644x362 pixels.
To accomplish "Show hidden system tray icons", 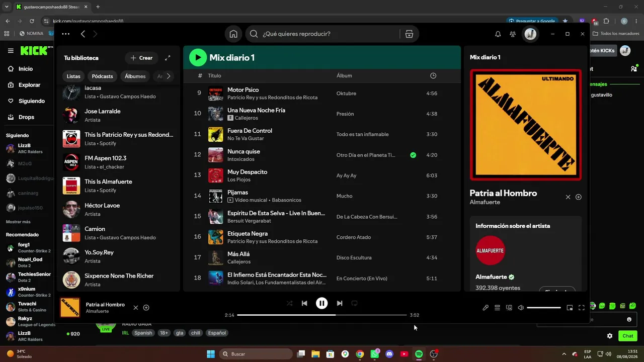I will 563,354.
